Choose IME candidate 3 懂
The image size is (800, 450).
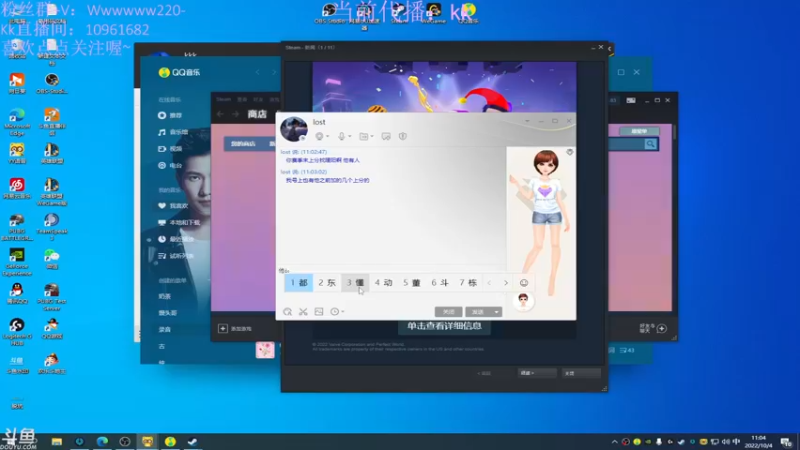pos(355,283)
